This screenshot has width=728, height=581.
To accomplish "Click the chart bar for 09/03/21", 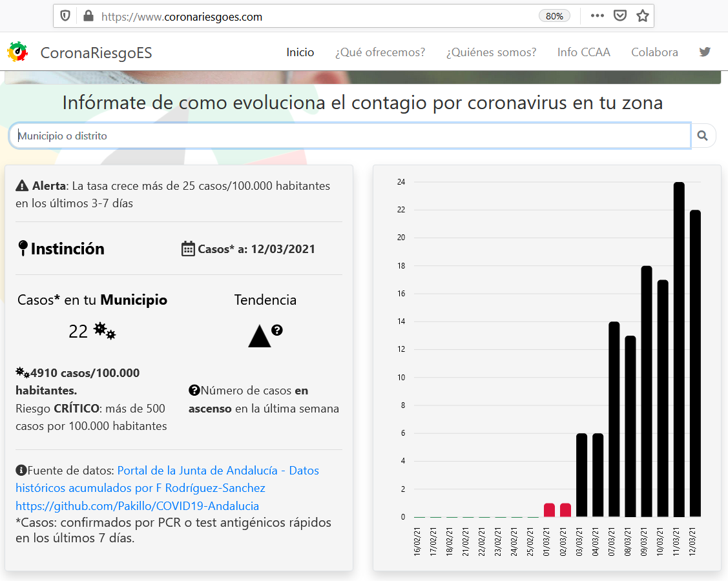I will [646, 391].
